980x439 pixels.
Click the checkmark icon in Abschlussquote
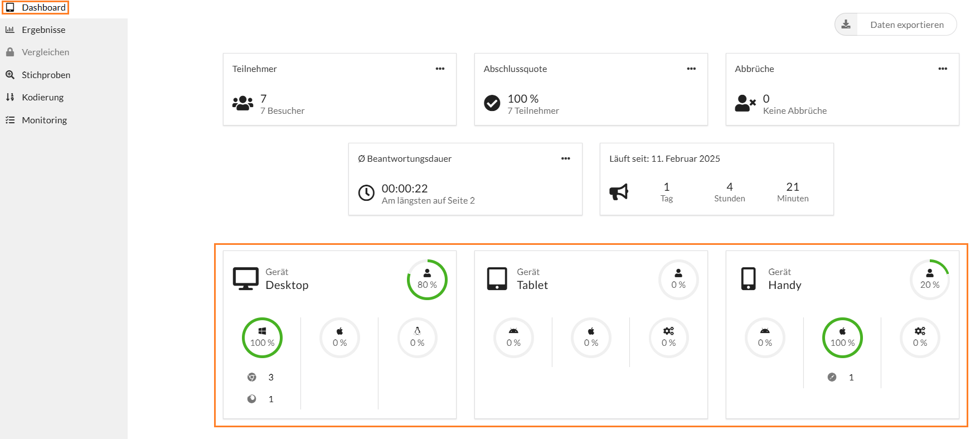pos(492,103)
